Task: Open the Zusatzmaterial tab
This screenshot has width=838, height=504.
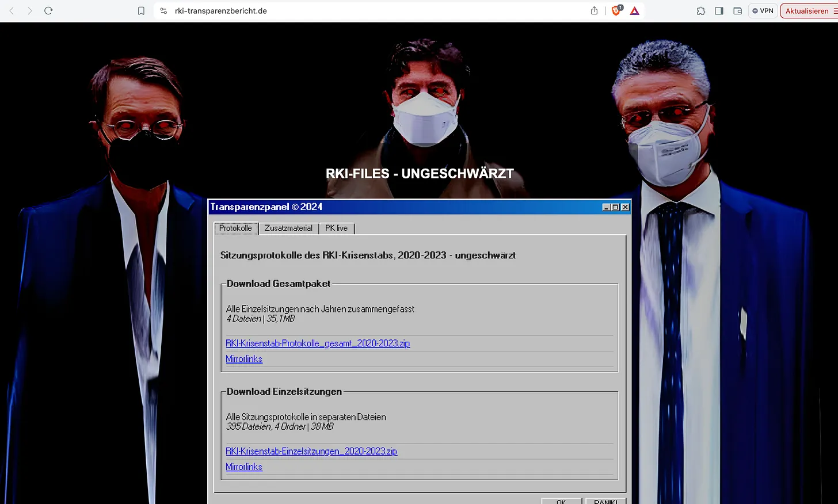Action: coord(288,228)
